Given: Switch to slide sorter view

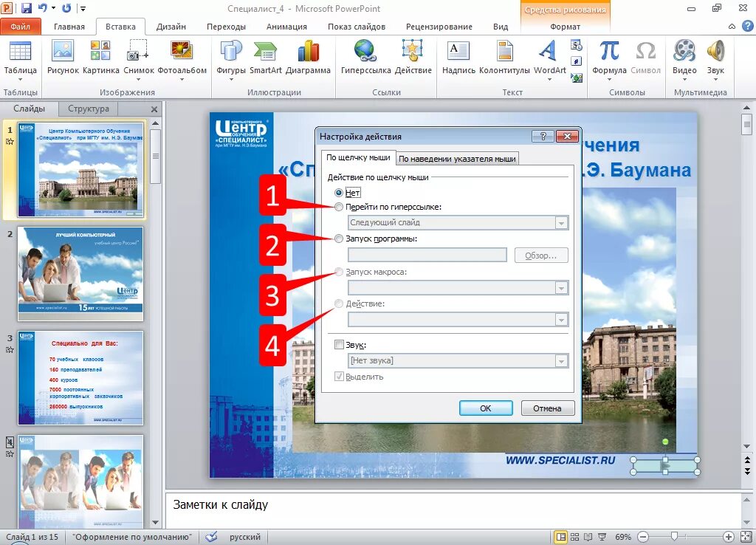Looking at the screenshot, I should [x=574, y=536].
